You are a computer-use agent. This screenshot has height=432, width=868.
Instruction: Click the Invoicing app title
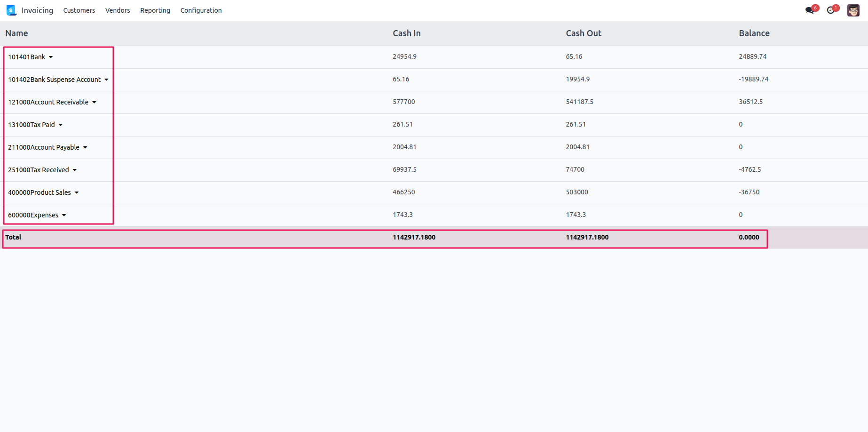point(37,10)
